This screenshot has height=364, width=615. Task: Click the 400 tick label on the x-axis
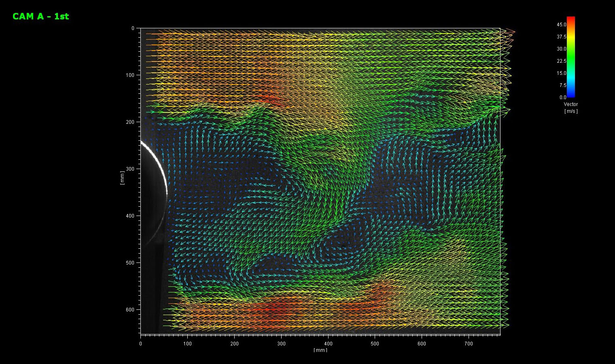pyautogui.click(x=328, y=343)
